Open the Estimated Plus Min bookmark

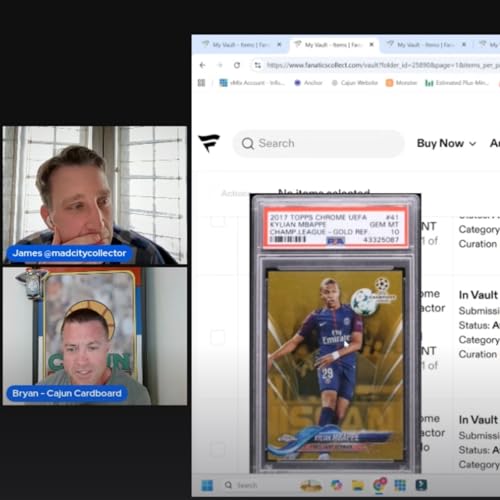457,83
